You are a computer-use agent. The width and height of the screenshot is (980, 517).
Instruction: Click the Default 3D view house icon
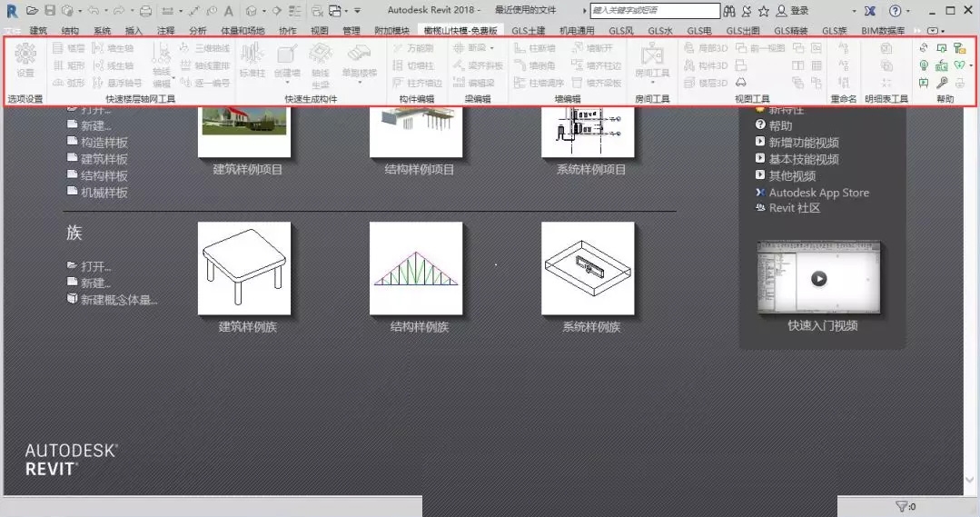(x=252, y=11)
